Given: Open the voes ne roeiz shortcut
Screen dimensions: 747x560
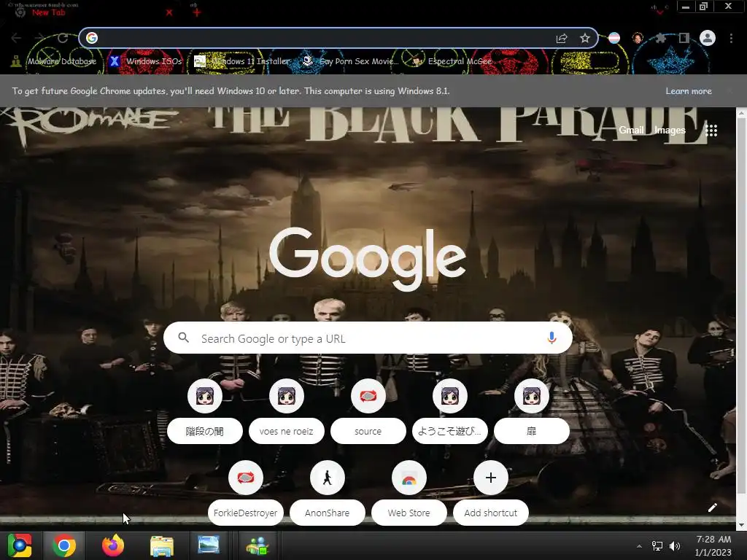Looking at the screenshot, I should (286, 413).
